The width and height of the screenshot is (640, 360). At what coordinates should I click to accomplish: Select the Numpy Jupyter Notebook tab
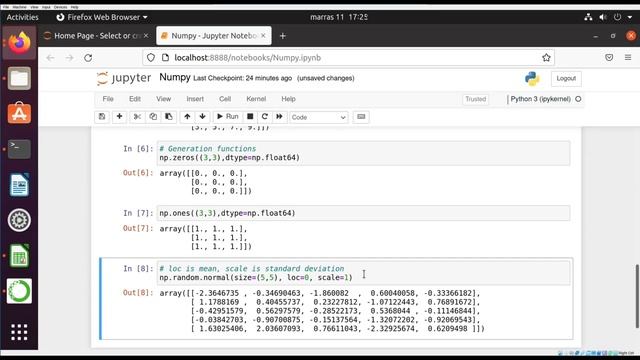click(x=213, y=36)
